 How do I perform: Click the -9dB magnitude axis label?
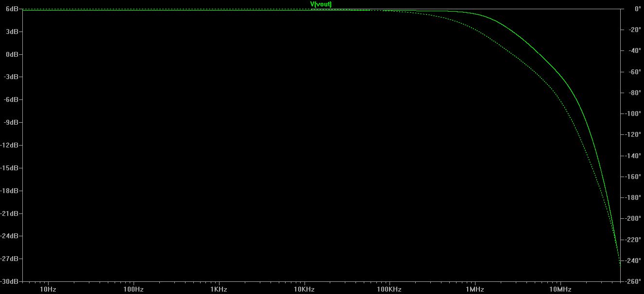[11, 122]
